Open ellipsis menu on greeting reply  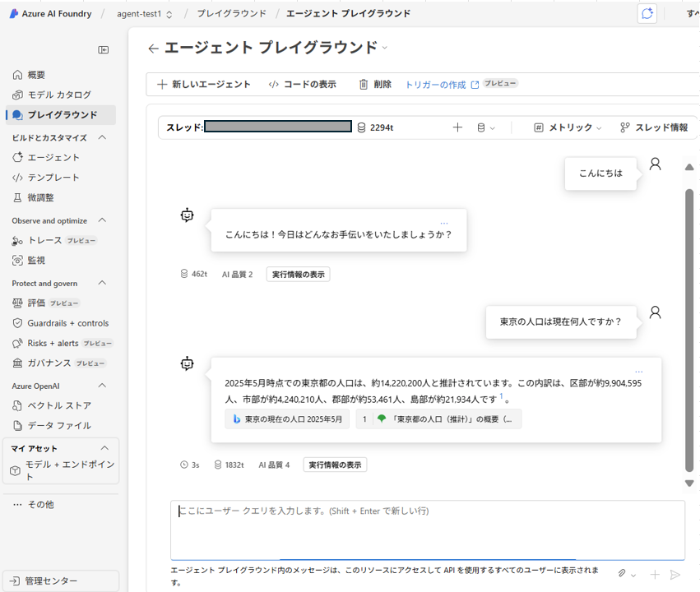(444, 223)
